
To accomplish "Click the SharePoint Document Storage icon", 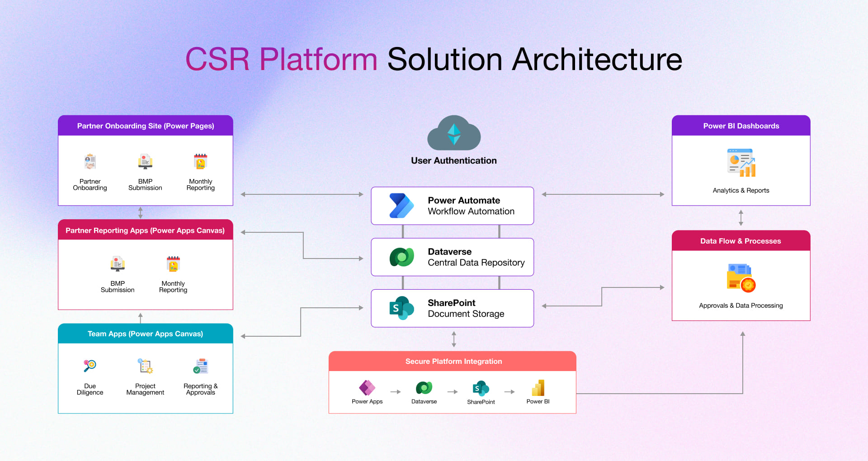I will [x=401, y=308].
